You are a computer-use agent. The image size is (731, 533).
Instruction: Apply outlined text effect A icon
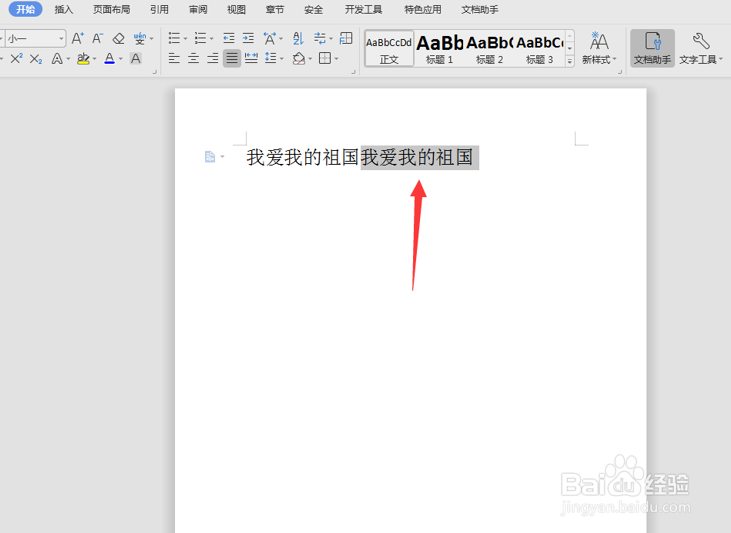point(57,59)
